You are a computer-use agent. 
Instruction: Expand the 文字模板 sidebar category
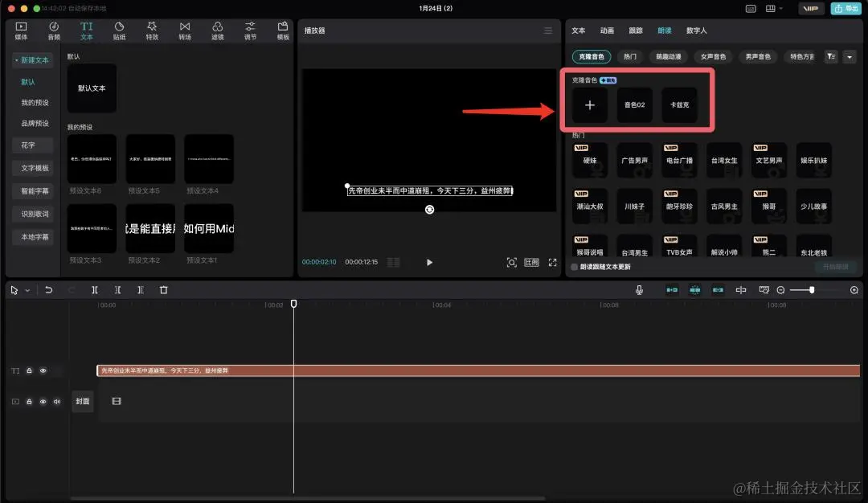coord(33,168)
